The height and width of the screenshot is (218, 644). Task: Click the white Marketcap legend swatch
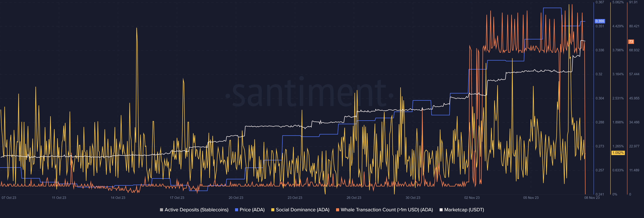[x=441, y=210]
